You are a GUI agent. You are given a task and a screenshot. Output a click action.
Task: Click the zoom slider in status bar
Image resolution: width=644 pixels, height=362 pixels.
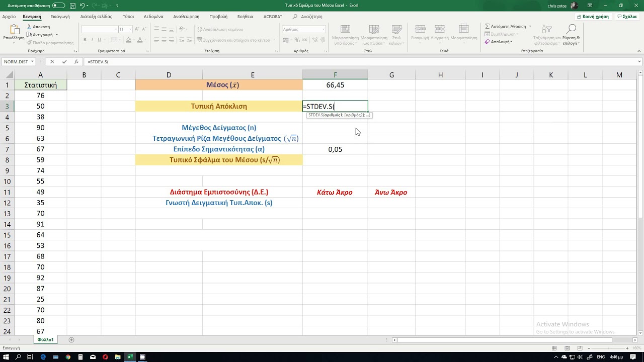click(x=607, y=348)
